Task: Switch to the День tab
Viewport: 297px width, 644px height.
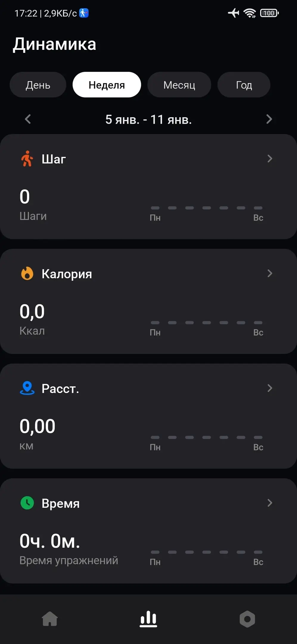Action: pyautogui.click(x=38, y=85)
